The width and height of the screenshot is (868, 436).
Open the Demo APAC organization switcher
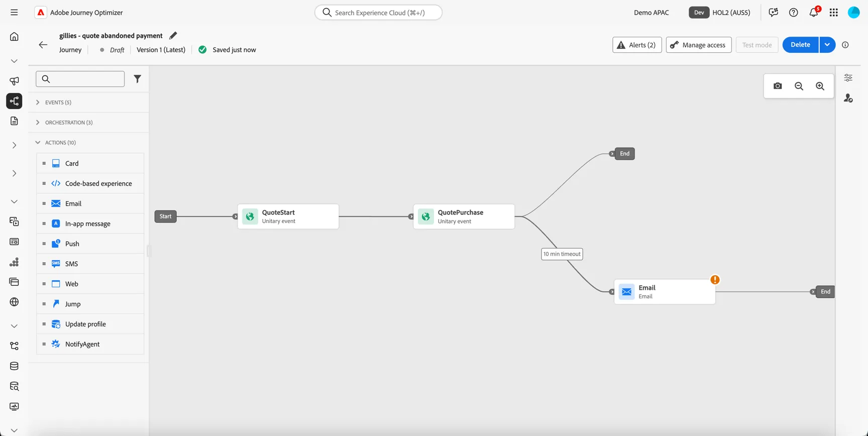click(x=651, y=13)
